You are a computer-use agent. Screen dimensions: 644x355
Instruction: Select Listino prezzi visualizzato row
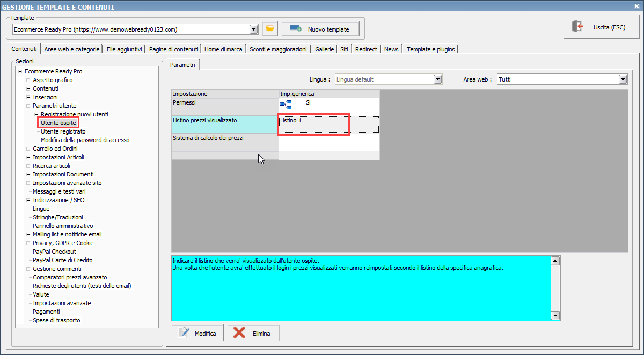pos(225,124)
